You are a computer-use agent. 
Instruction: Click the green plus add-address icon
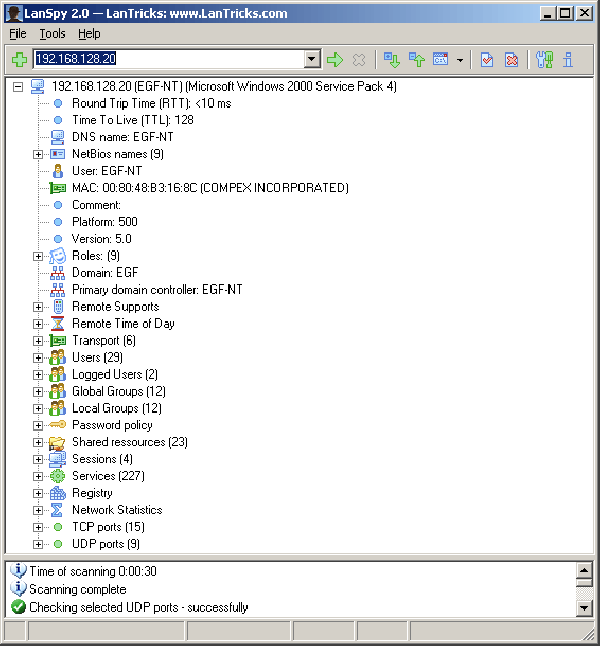click(19, 60)
